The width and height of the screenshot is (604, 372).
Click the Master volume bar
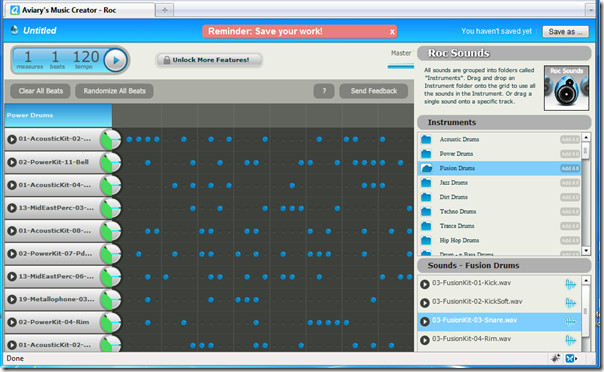401,67
